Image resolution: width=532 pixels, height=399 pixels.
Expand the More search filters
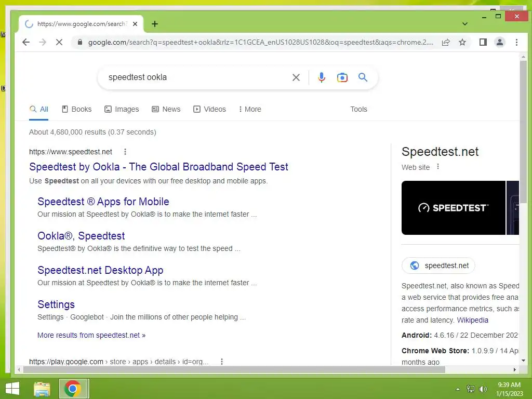pyautogui.click(x=250, y=109)
